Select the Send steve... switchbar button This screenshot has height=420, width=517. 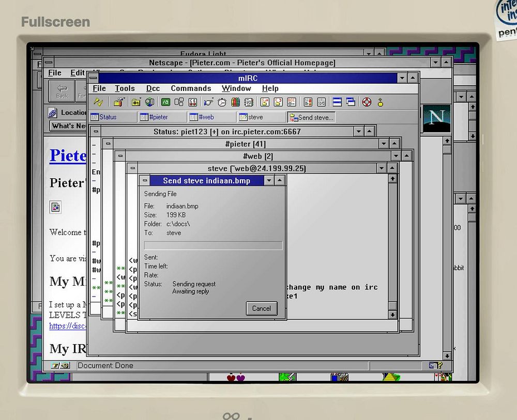click(311, 117)
